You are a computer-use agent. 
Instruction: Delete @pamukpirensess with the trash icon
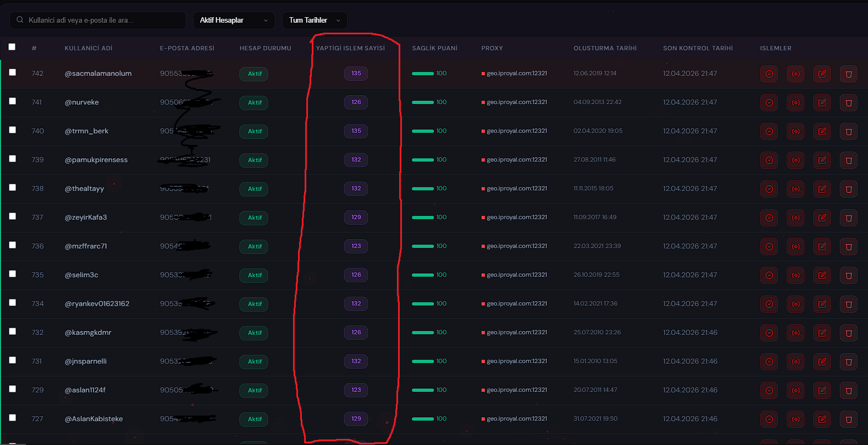tap(849, 160)
